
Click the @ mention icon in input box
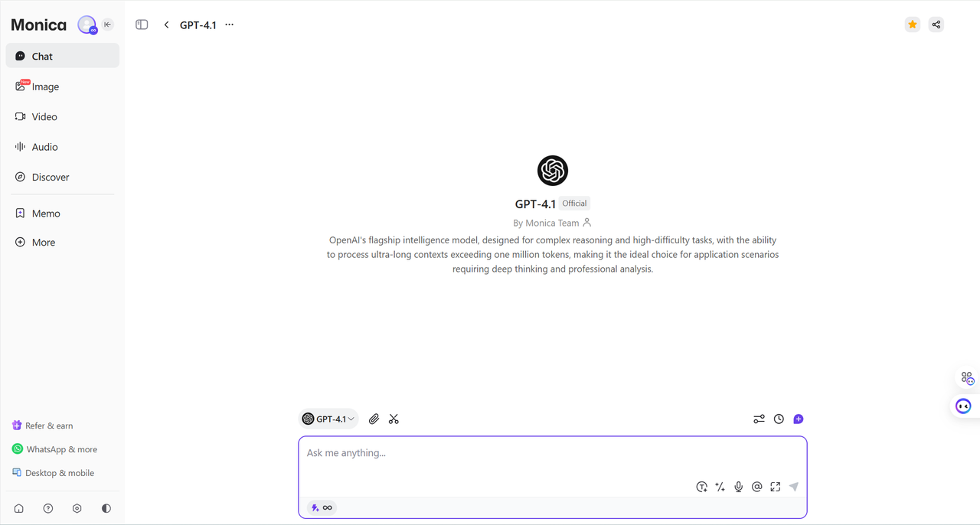[x=757, y=487]
